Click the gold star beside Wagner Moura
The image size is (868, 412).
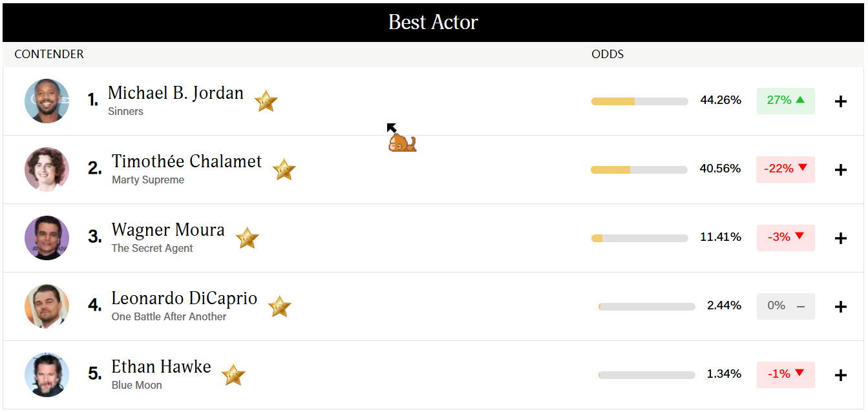click(x=247, y=238)
